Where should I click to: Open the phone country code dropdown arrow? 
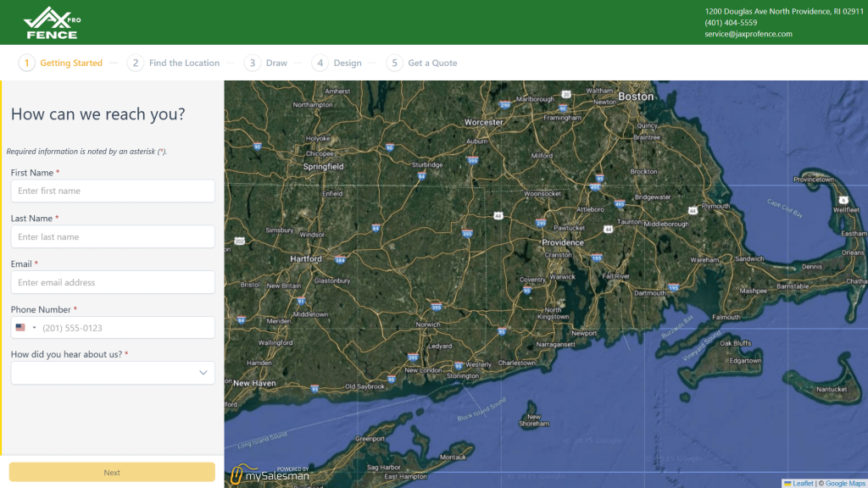(x=35, y=328)
